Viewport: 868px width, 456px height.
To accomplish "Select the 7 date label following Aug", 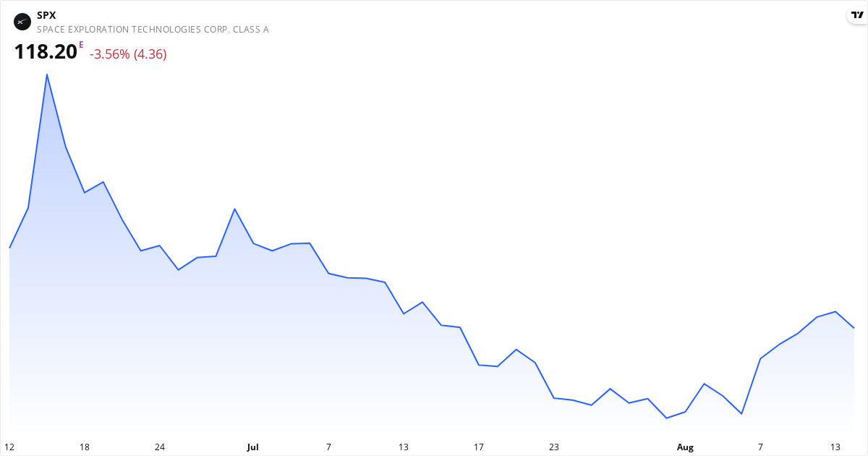I will pyautogui.click(x=760, y=447).
